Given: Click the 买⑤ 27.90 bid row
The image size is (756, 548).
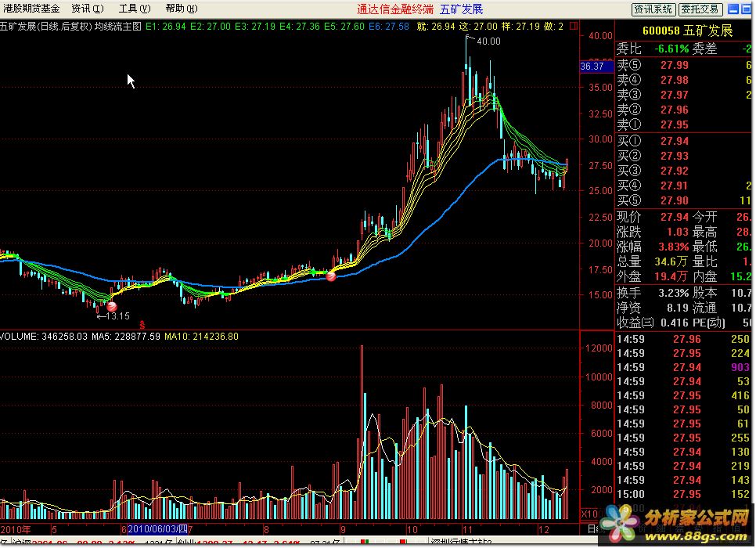Looking at the screenshot, I should (684, 201).
